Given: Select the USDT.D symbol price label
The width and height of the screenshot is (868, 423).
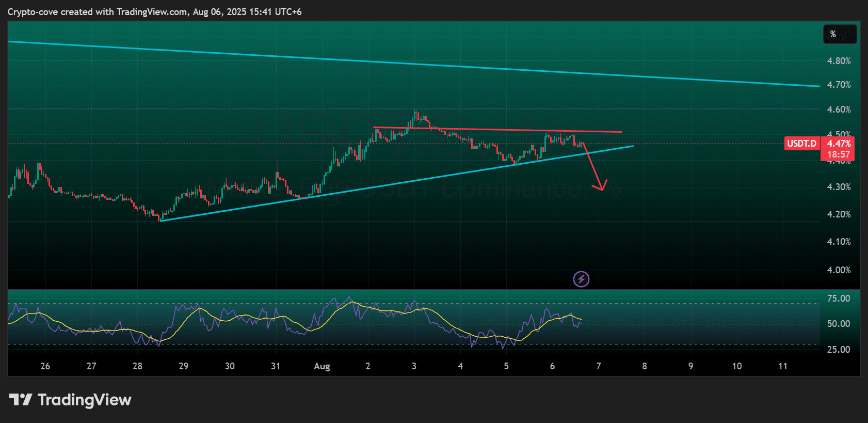Looking at the screenshot, I should (x=802, y=144).
